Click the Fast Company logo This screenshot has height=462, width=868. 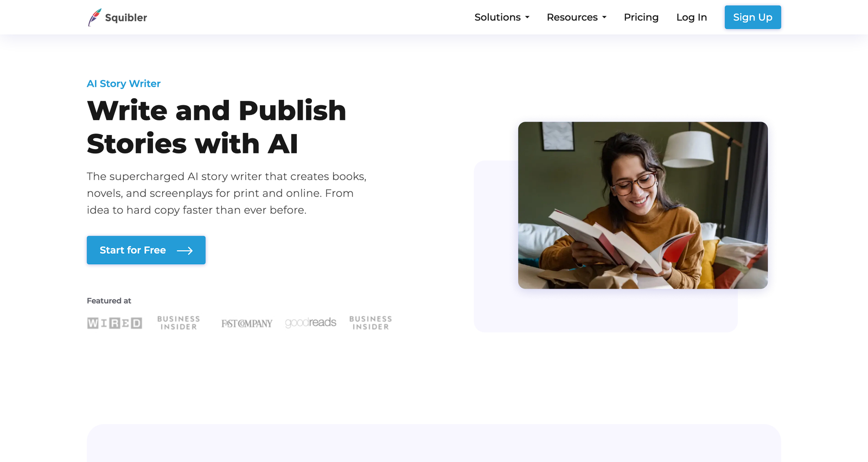(247, 324)
